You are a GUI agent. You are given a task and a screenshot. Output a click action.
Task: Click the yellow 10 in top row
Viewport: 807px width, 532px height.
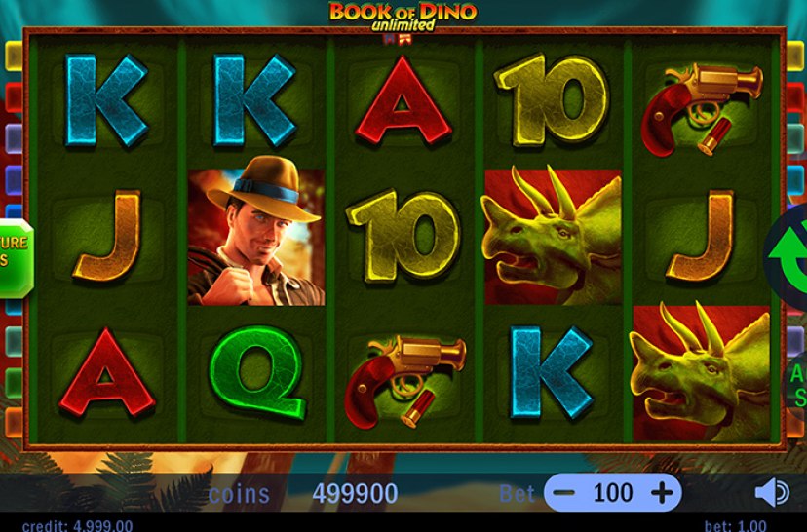[x=552, y=100]
